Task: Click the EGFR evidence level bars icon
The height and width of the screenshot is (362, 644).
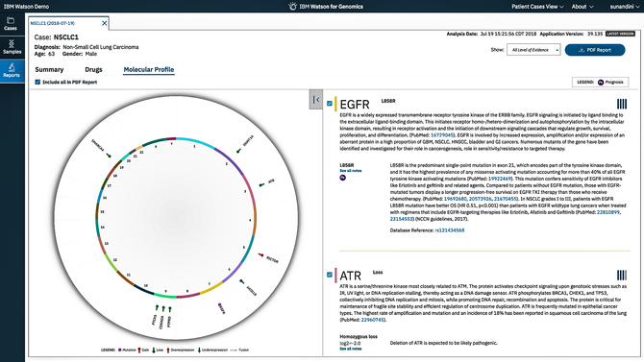Action: tap(621, 104)
